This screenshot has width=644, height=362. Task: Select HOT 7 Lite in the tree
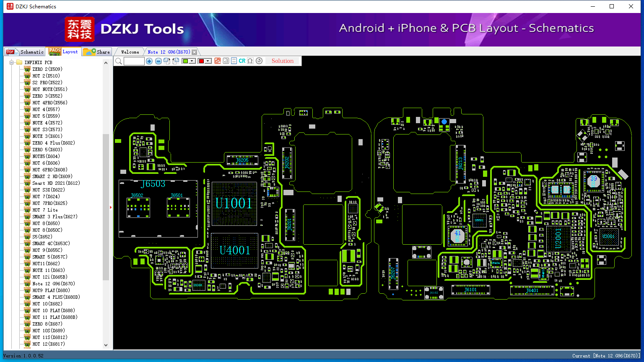pos(45,210)
